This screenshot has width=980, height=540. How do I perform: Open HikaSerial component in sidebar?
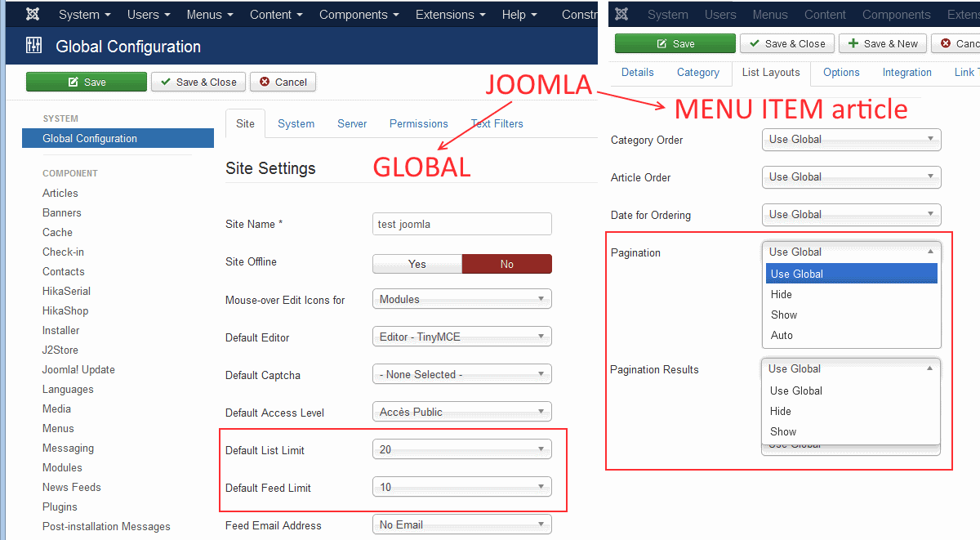(x=66, y=291)
